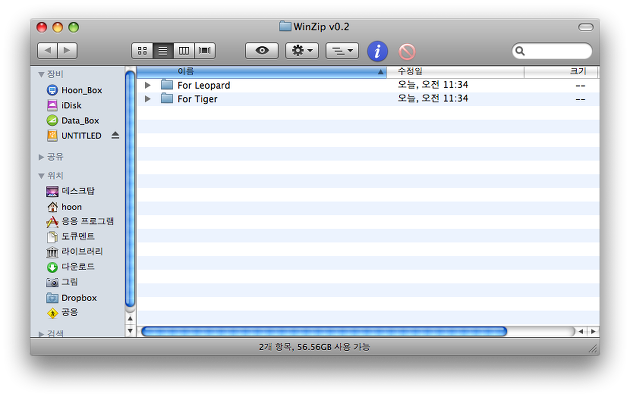Sort by 이름 name column header
630x397 pixels.
coord(262,72)
